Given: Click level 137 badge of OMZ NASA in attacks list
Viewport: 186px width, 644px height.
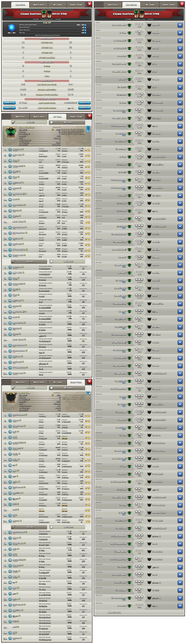Looking at the screenshot, I should coord(10,155).
